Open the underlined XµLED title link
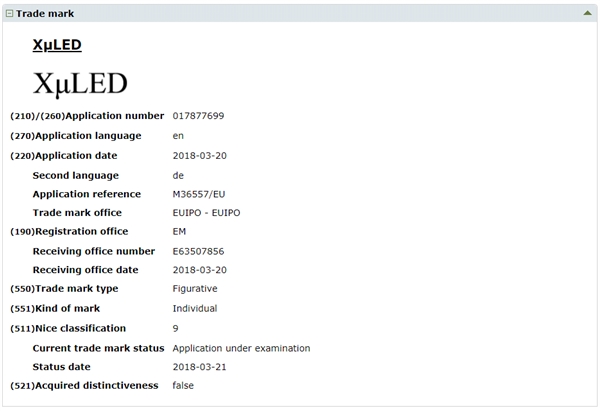Screen dimensions: 600x411 click(57, 45)
